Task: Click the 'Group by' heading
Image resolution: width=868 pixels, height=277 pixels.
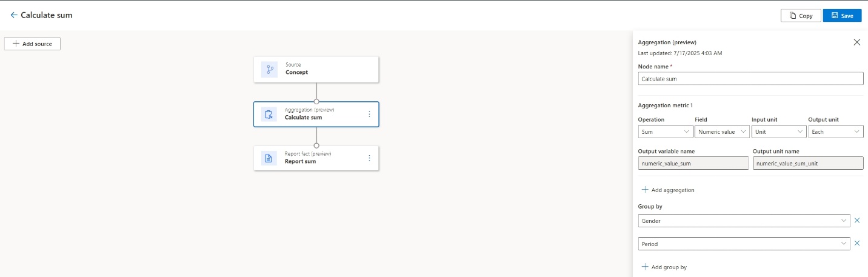Action: point(650,207)
